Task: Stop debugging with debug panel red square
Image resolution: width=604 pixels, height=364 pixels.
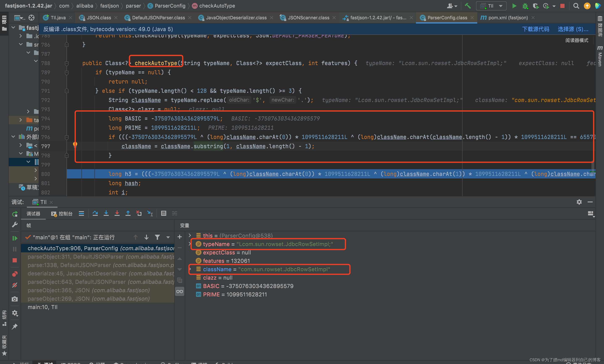Action: pos(15,260)
